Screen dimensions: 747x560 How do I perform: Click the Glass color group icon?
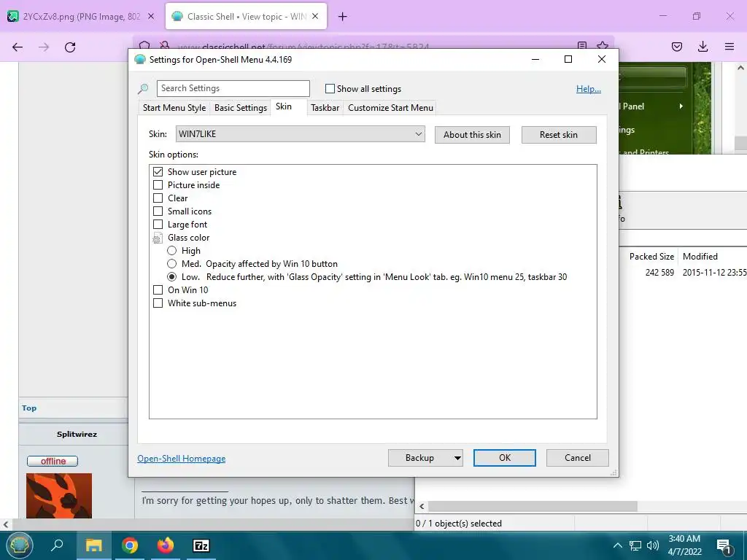158,238
